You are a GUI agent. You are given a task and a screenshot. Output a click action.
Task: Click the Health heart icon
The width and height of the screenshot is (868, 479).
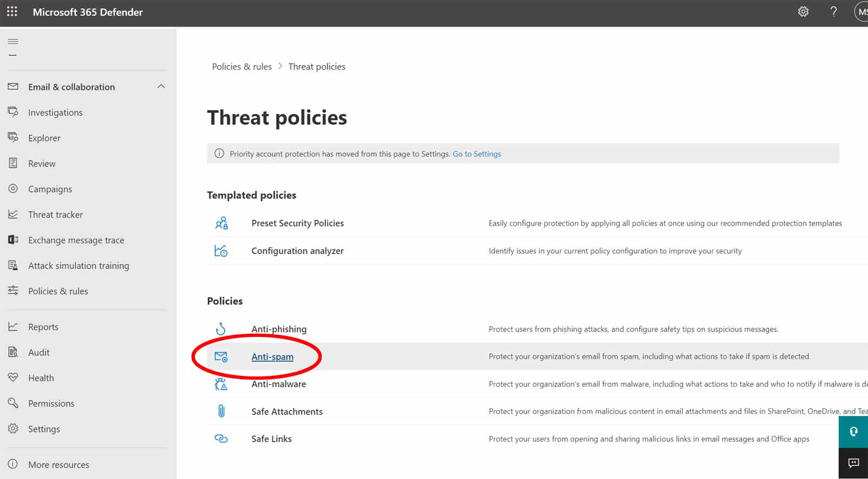[13, 377]
